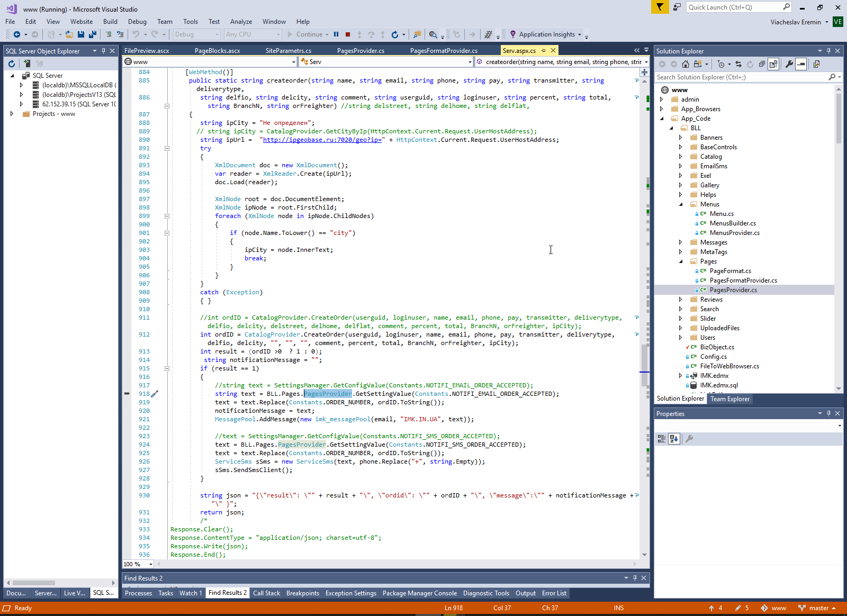The width and height of the screenshot is (847, 616).
Task: Click Home icon in Solution Explorer
Action: [686, 64]
